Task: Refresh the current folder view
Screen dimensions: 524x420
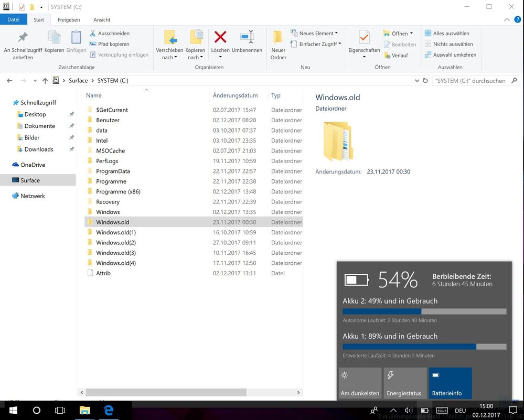Action: click(x=425, y=81)
